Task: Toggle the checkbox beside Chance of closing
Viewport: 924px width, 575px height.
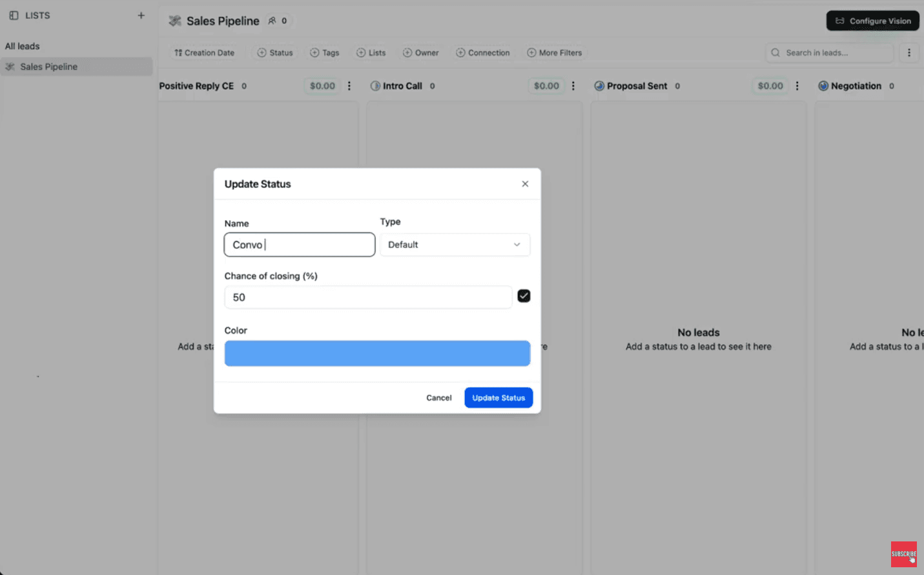Action: (523, 295)
